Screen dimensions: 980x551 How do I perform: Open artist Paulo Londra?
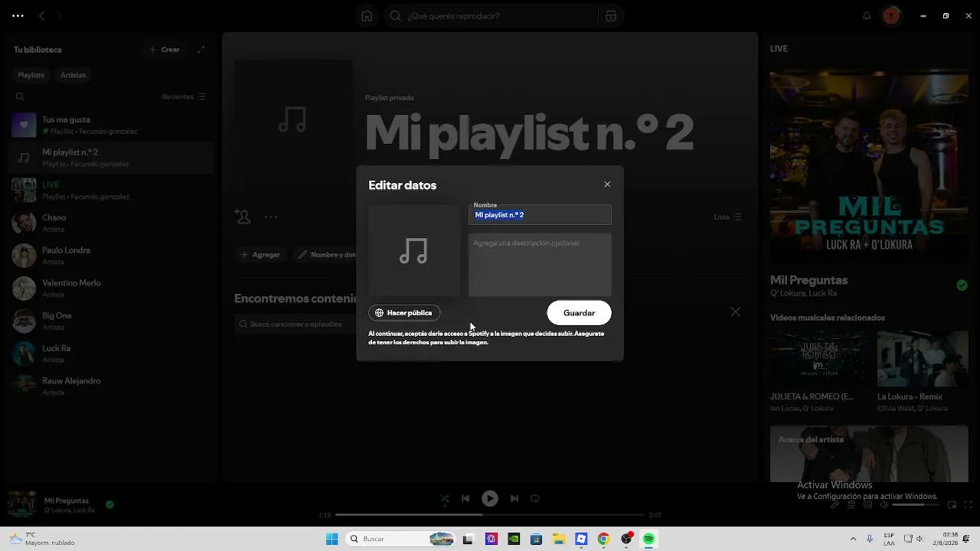point(112,256)
